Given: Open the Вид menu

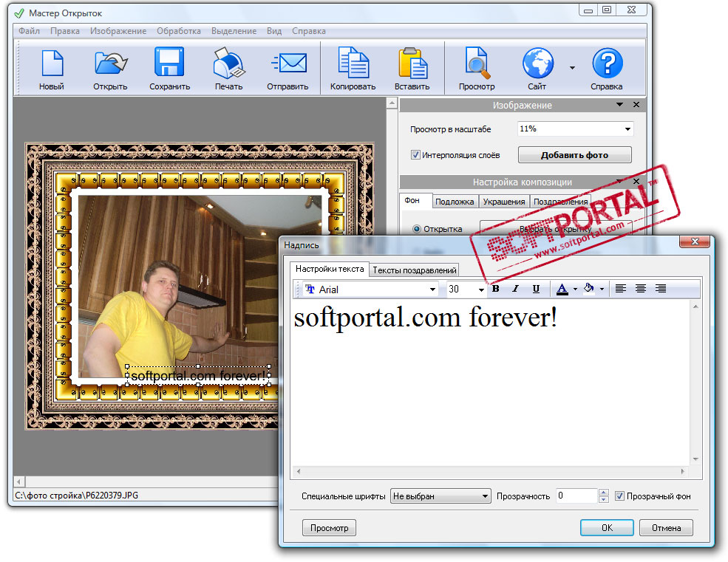Looking at the screenshot, I should click(x=274, y=31).
